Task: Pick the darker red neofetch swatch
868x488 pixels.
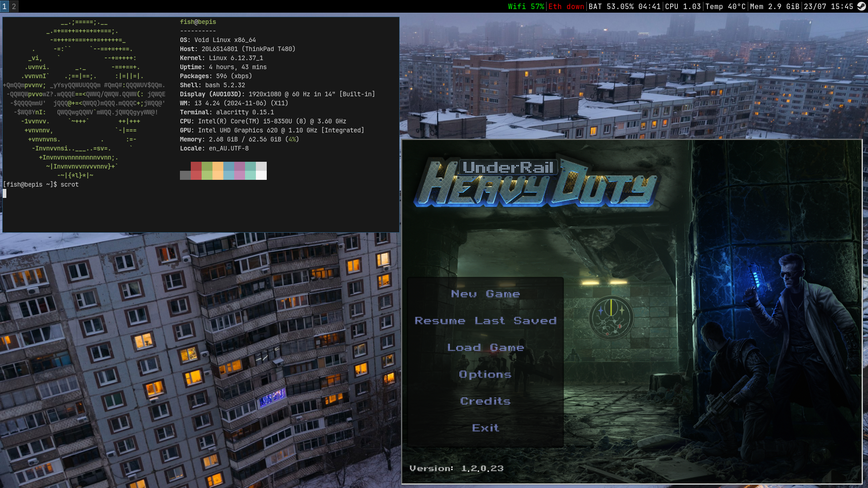Action: click(196, 166)
